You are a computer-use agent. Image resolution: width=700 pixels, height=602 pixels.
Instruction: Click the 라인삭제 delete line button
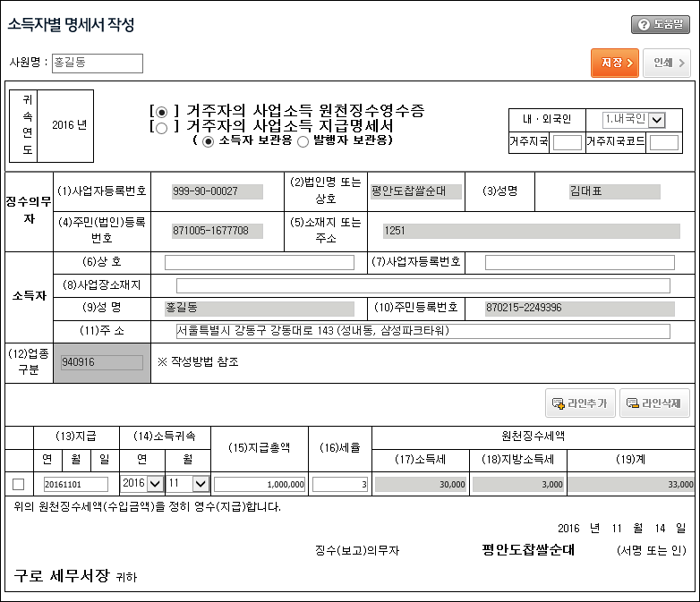point(654,403)
